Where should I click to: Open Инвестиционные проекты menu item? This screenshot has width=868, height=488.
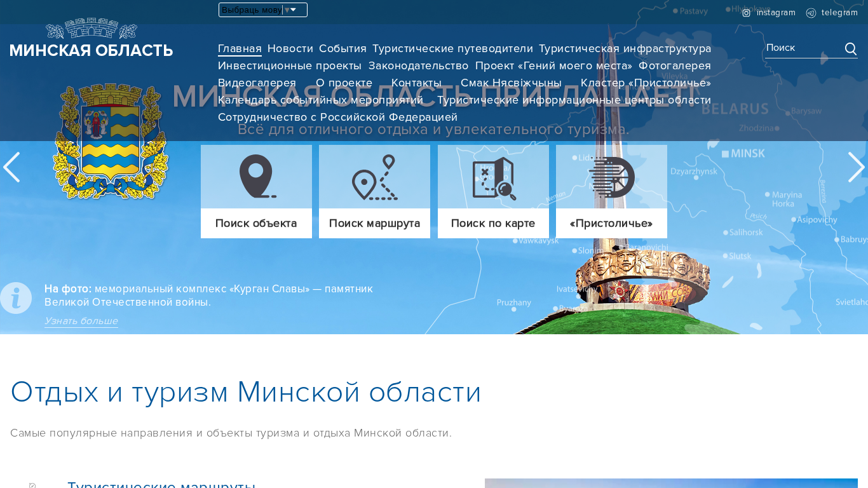pyautogui.click(x=290, y=66)
